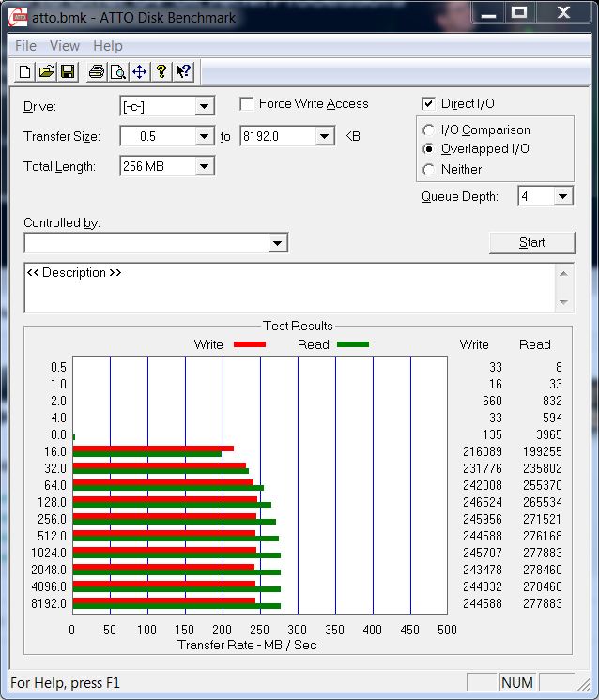Click the context help arrow-question icon
Screen dimensions: 599x700
[x=183, y=71]
